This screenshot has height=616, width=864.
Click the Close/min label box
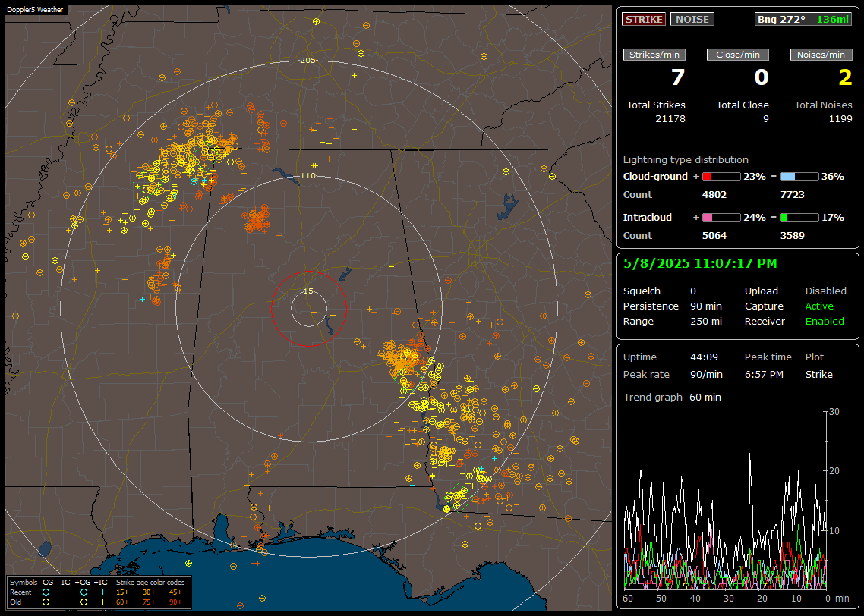click(738, 55)
